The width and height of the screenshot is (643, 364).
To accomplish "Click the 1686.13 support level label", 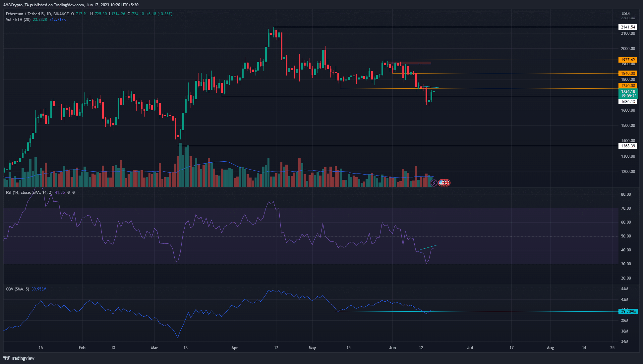I will [x=628, y=102].
